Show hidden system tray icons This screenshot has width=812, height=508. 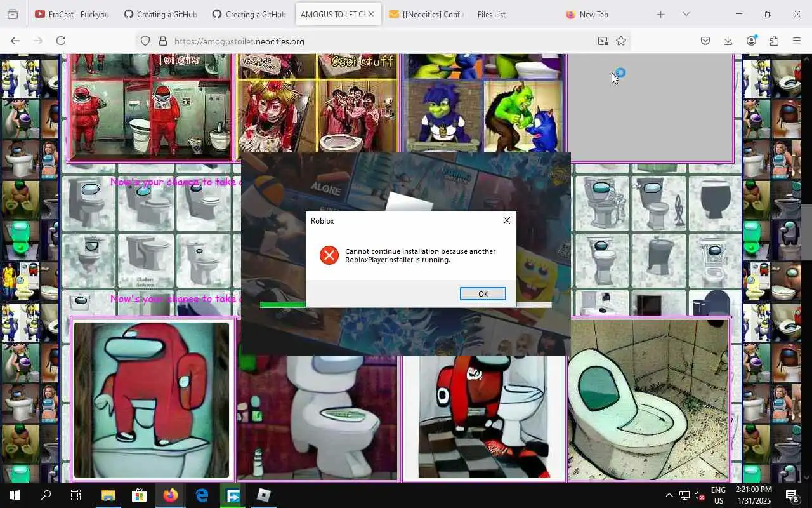coord(669,495)
